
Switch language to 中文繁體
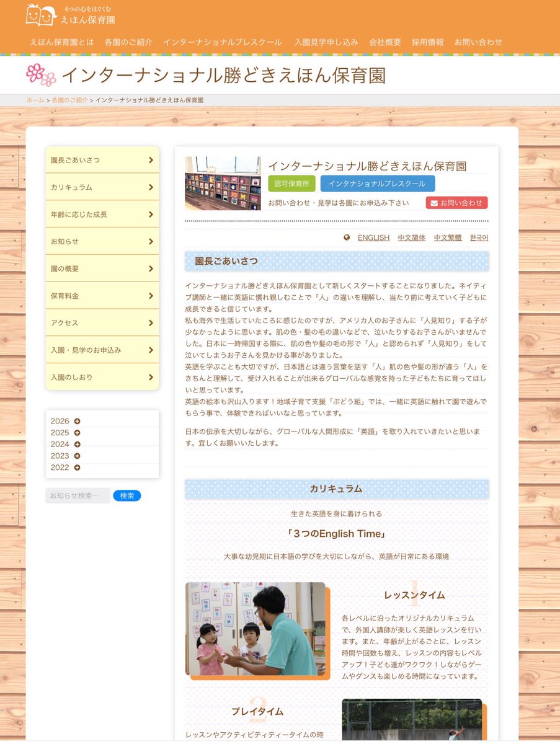coord(448,237)
